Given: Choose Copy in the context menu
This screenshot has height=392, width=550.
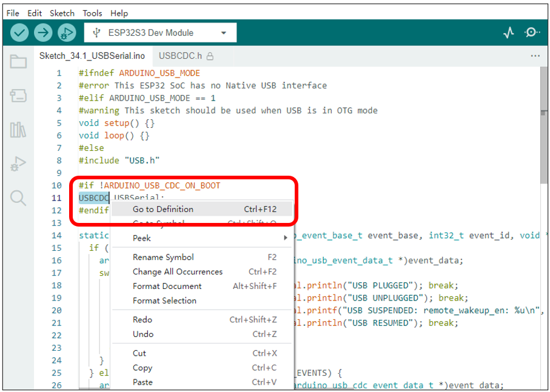Looking at the screenshot, I should click(x=202, y=368).
